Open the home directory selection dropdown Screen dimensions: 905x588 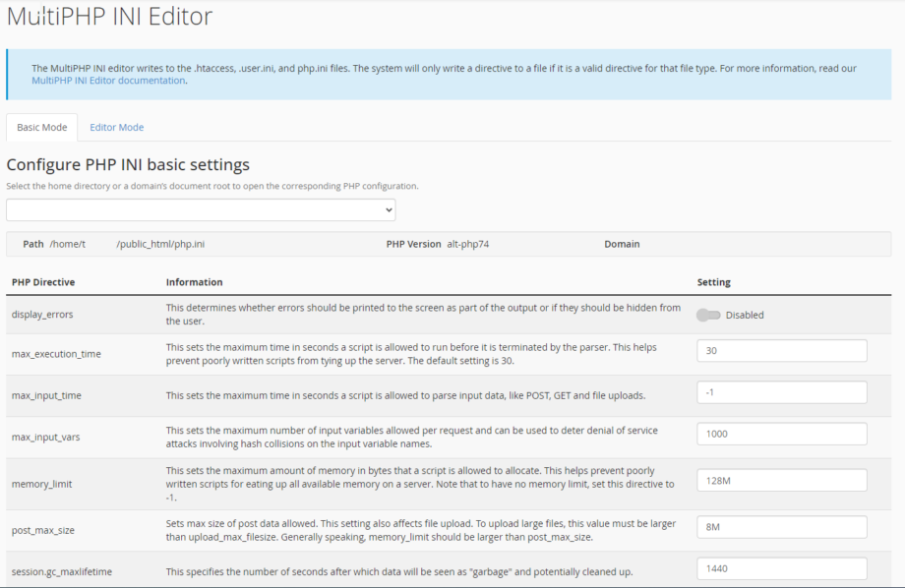click(x=199, y=209)
